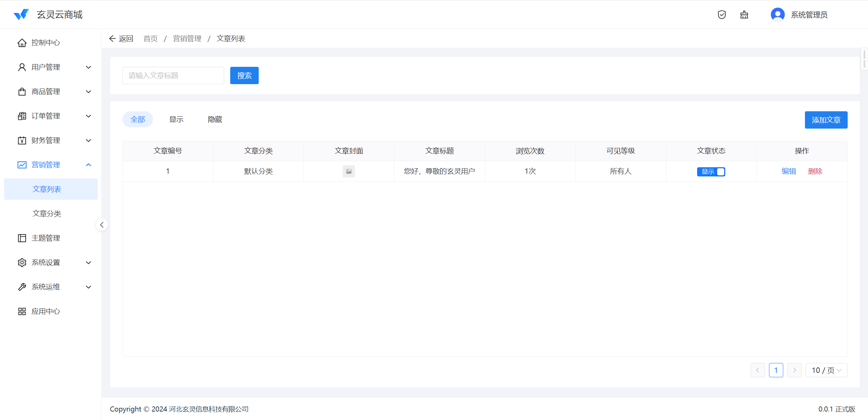868x420 pixels.
Task: Toggle the 显示 article status switch
Action: [711, 172]
